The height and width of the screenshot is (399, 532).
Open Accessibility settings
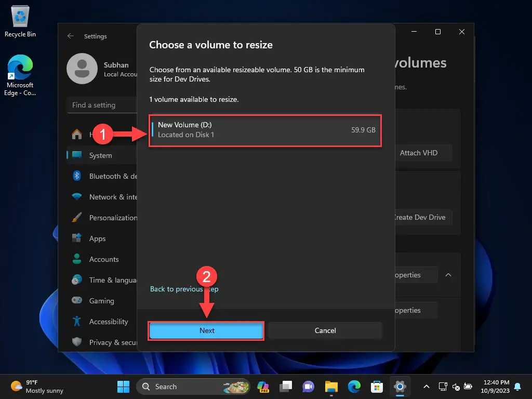(102, 322)
